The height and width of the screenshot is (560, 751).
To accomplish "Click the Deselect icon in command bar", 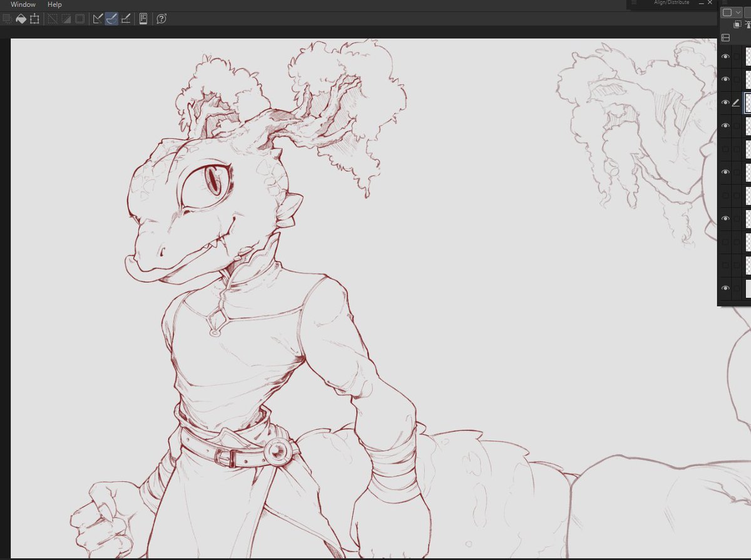I will point(53,19).
